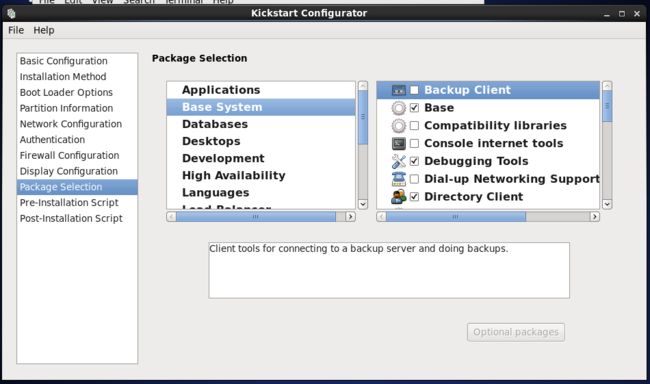Click the Kickstart Configurator title bar icon
This screenshot has height=384, width=650.
(x=11, y=13)
